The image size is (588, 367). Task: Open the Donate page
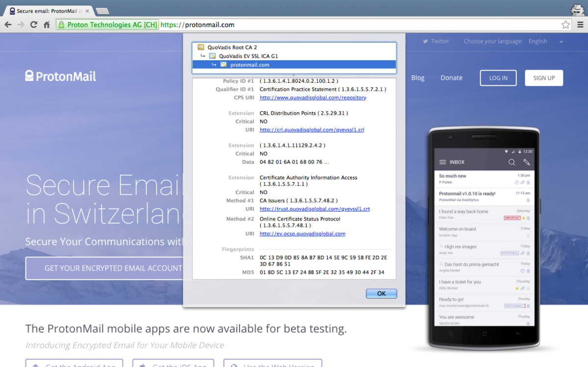click(451, 77)
